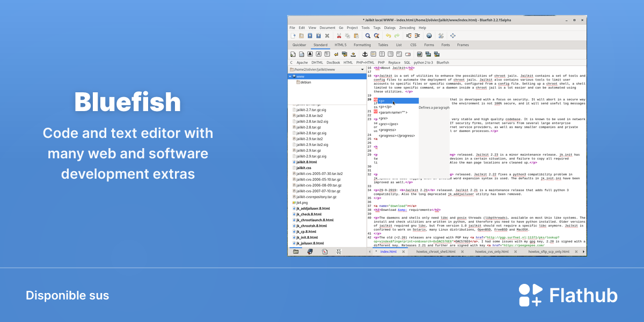Click the Cut scissors icon

(339, 36)
